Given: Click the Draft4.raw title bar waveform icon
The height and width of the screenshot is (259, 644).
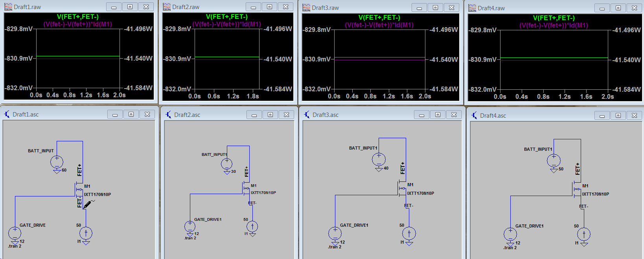Looking at the screenshot, I should pyautogui.click(x=472, y=8).
